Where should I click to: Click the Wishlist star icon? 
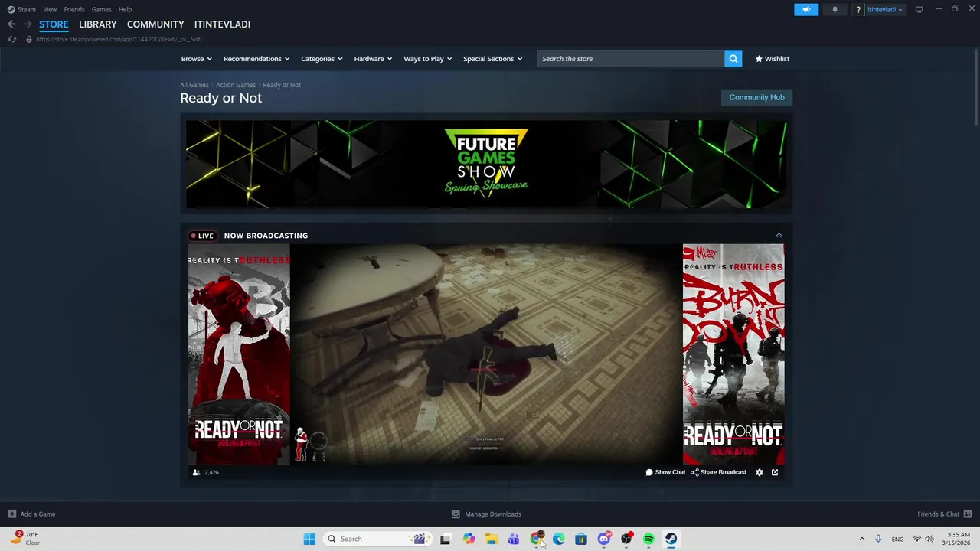click(x=759, y=59)
